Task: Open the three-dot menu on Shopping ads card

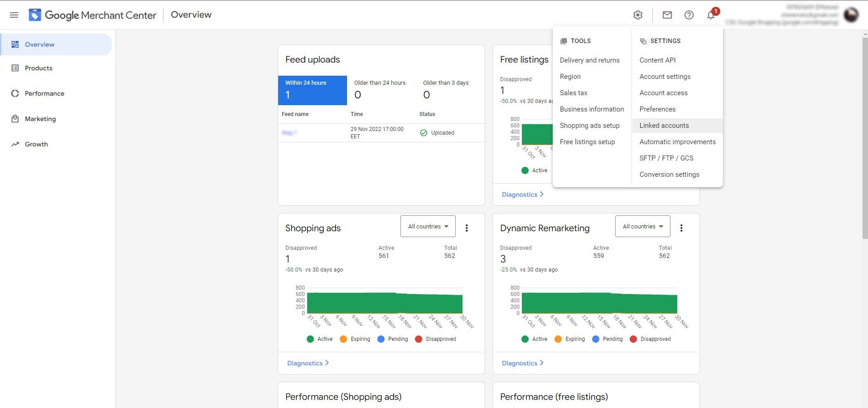Action: (467, 228)
